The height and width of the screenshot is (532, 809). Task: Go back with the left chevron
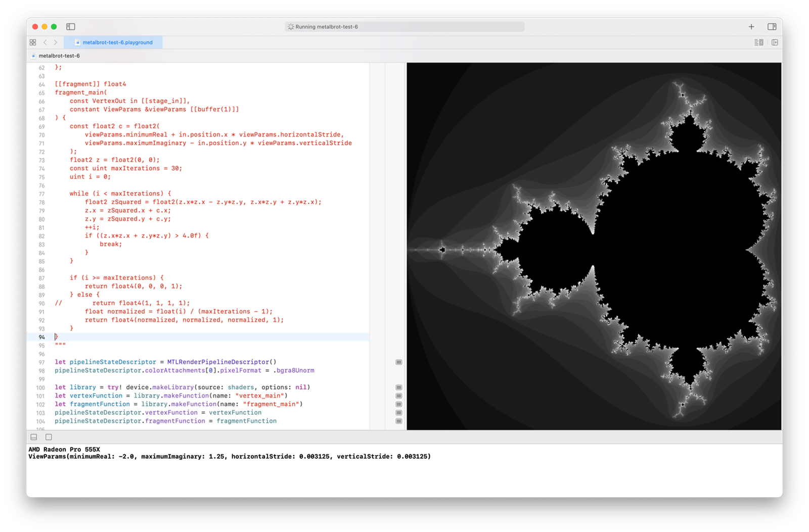(x=45, y=42)
